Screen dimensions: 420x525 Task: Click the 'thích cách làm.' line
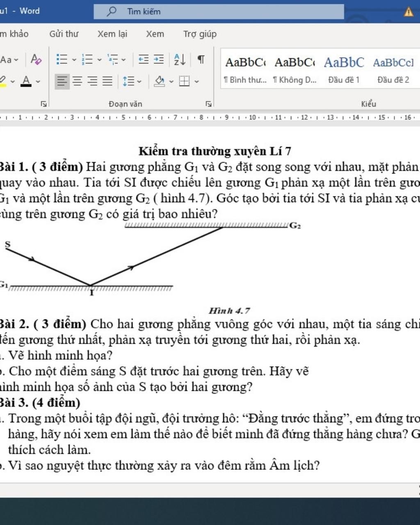point(49,450)
